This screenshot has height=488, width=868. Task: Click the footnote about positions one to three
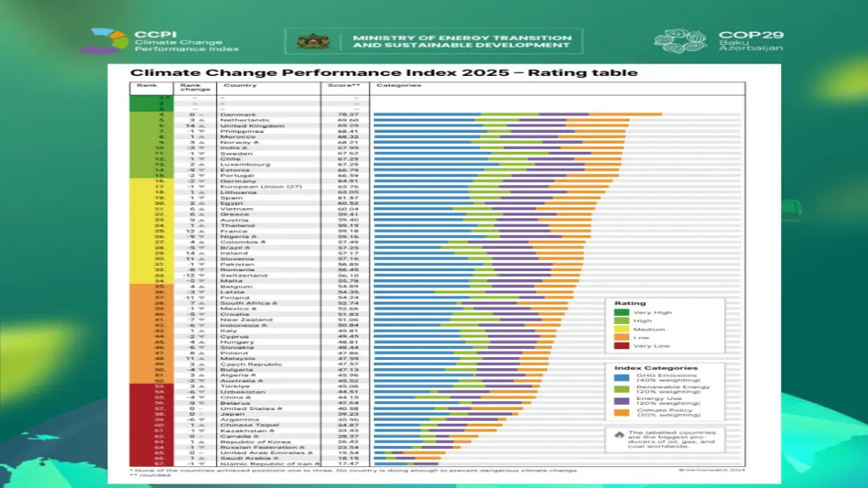pos(354,470)
